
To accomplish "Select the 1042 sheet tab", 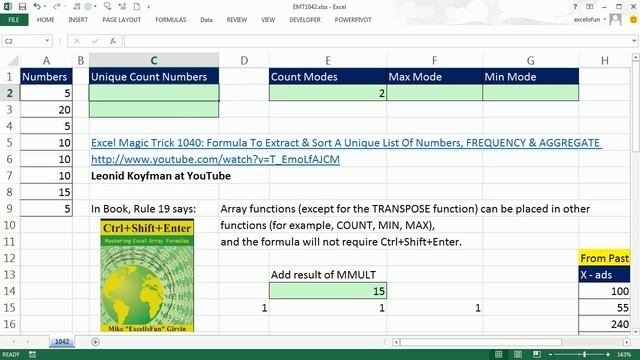I will click(x=62, y=342).
